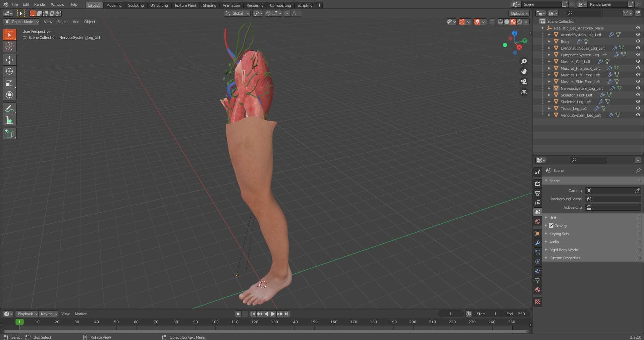Screen dimensions: 644x340
Task: Open the Particles properties tab
Action: [538, 252]
